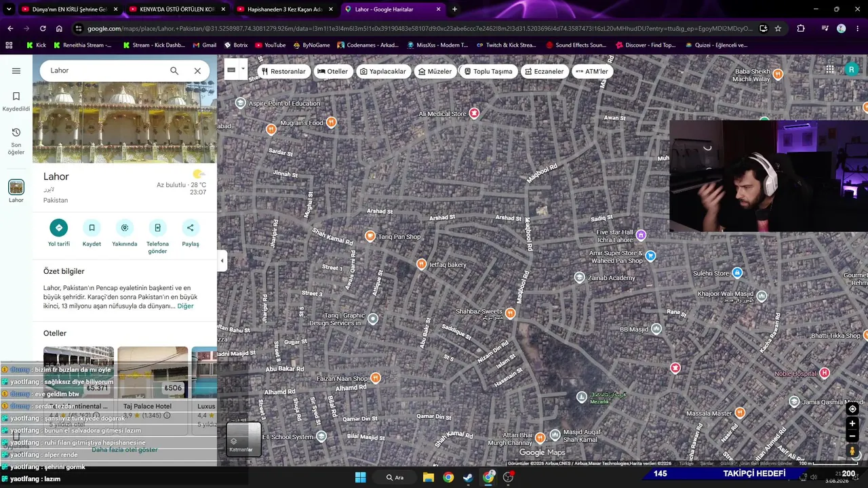Screen dimensions: 868x488
Task: Click the Amir Super Store pin
Action: [650, 256]
